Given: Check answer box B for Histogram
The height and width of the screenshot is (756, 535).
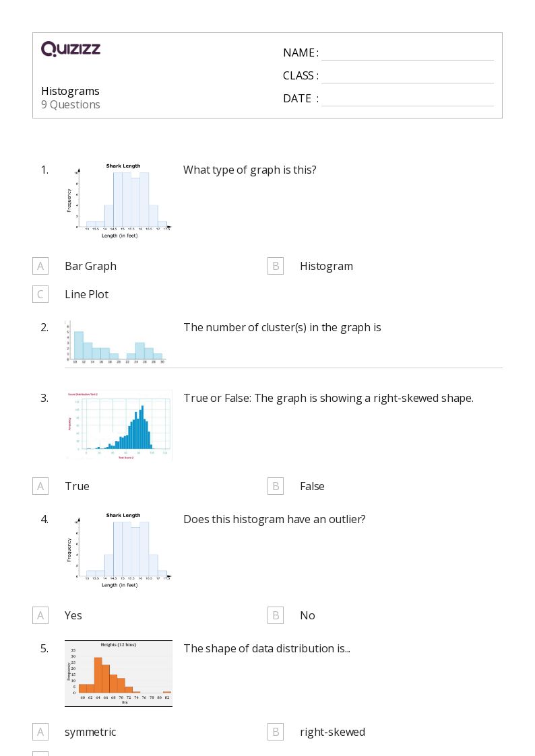Looking at the screenshot, I should point(275,266).
